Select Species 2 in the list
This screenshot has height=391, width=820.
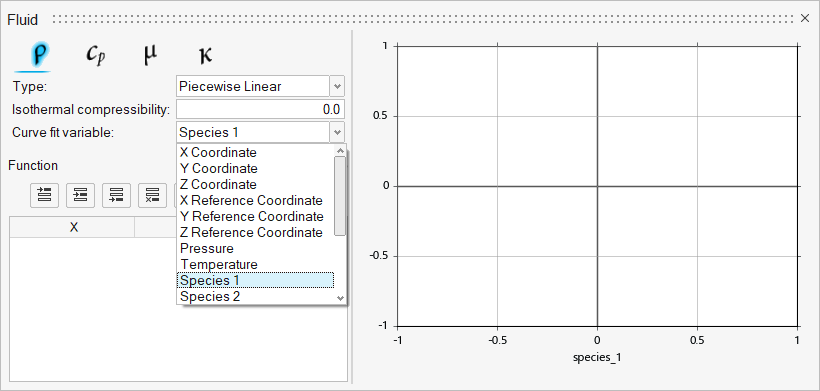point(210,296)
